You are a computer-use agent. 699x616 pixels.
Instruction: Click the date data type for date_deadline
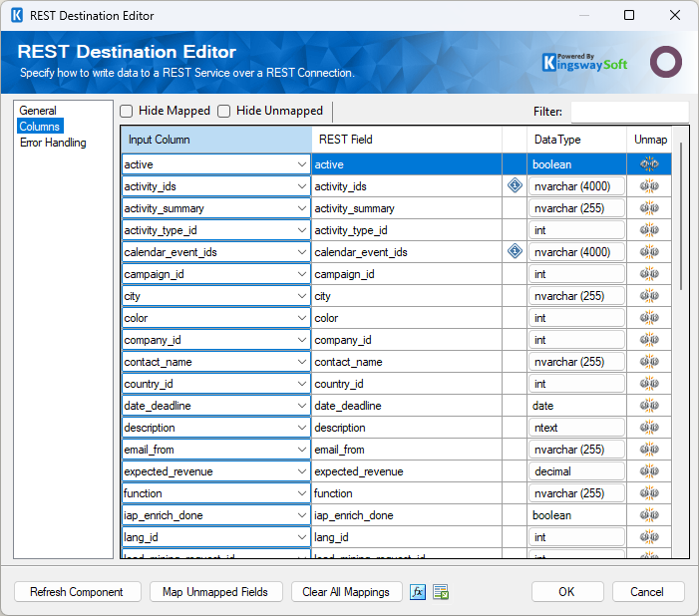pos(577,406)
